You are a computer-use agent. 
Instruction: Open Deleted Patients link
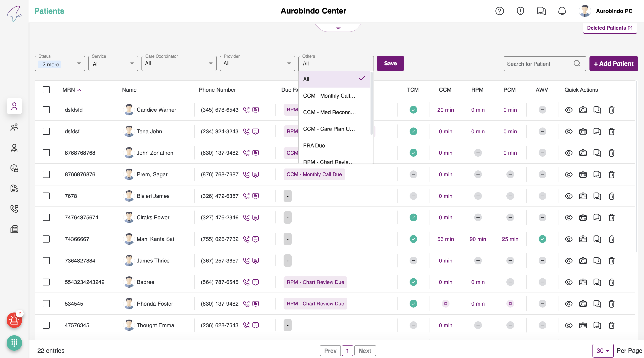click(x=609, y=28)
